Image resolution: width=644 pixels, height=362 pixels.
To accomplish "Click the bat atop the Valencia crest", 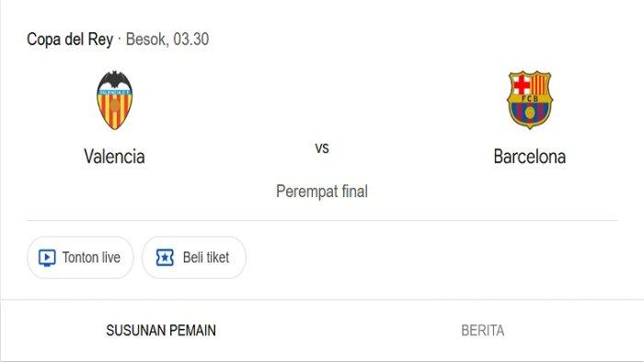I will tap(115, 79).
